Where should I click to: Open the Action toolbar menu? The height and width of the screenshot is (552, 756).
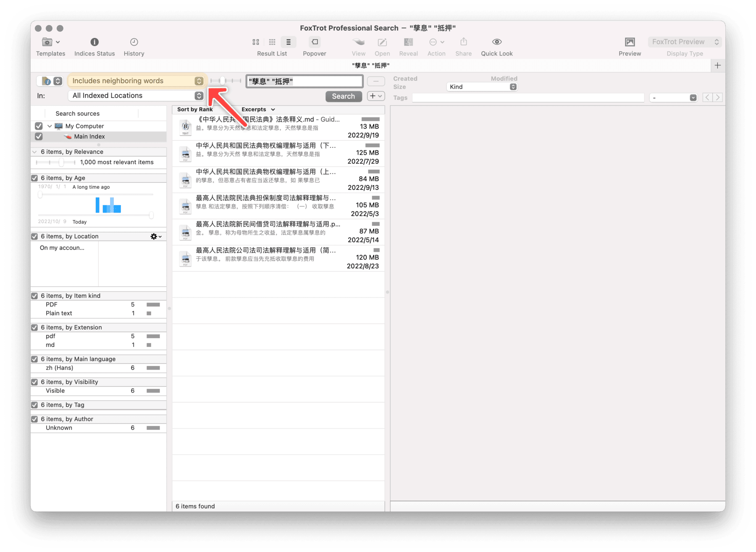[436, 42]
